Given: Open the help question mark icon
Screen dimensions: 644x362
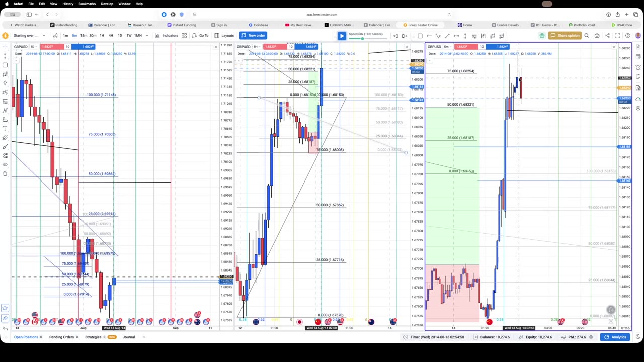Looking at the screenshot, I should click(628, 35).
